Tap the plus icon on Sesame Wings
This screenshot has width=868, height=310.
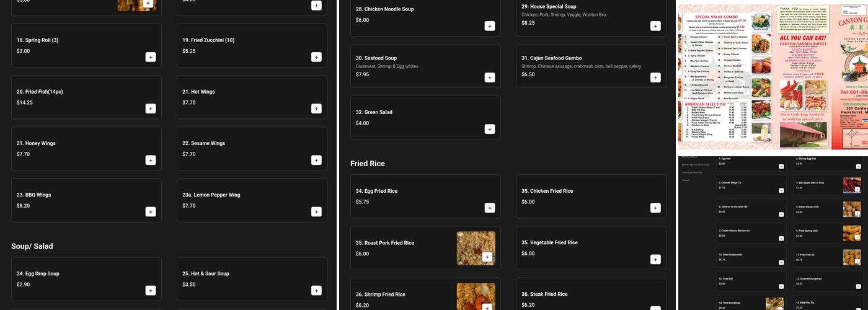pyautogui.click(x=316, y=160)
